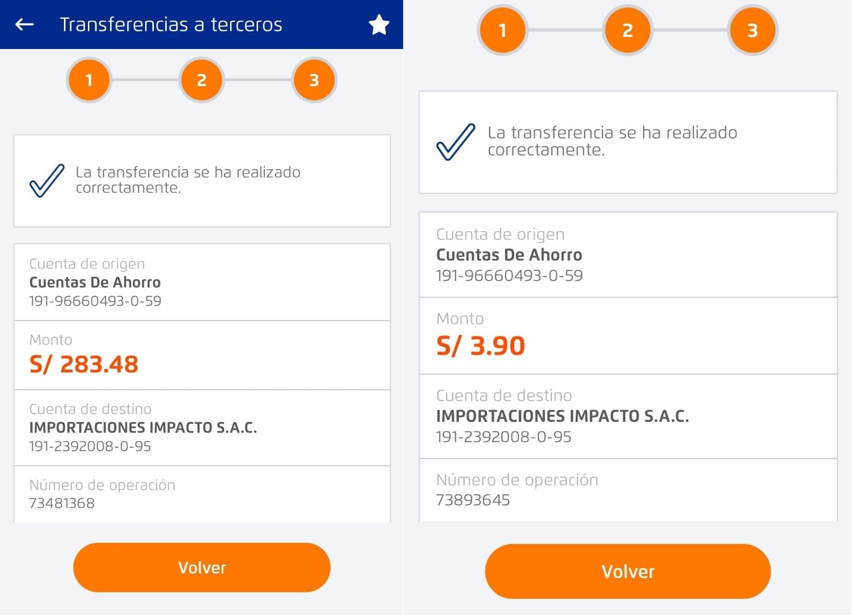Select step 1 circle on left screen

89,80
